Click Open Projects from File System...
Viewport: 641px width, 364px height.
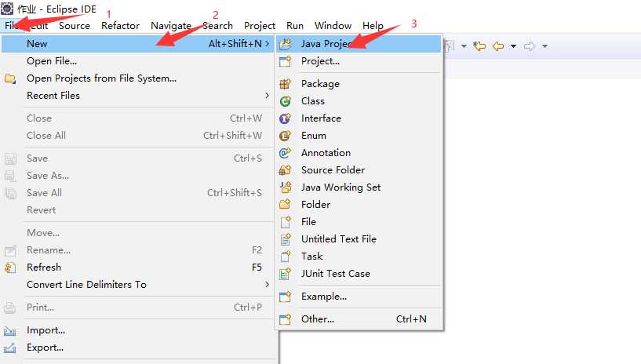pos(138,78)
